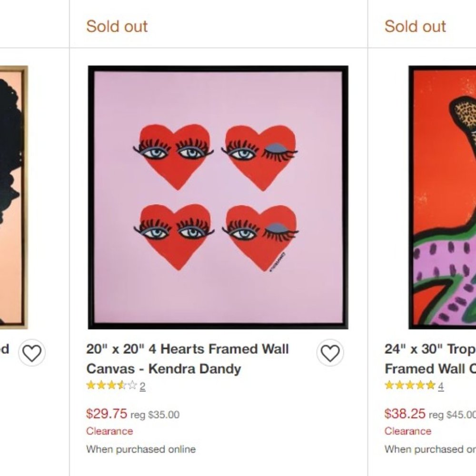Click the 3.5-star rating of 4 Hearts canvas
476x476 pixels.
tap(111, 386)
